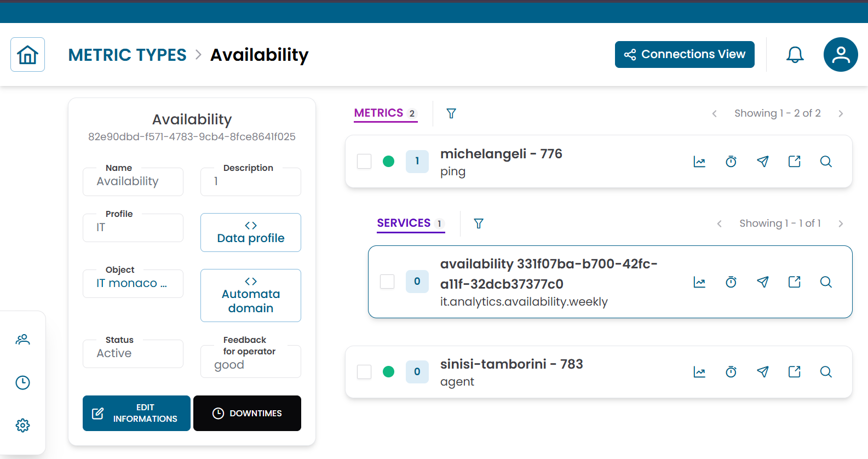Viewport: 868px width, 459px height.
Task: Go to previous page of services
Action: click(719, 223)
